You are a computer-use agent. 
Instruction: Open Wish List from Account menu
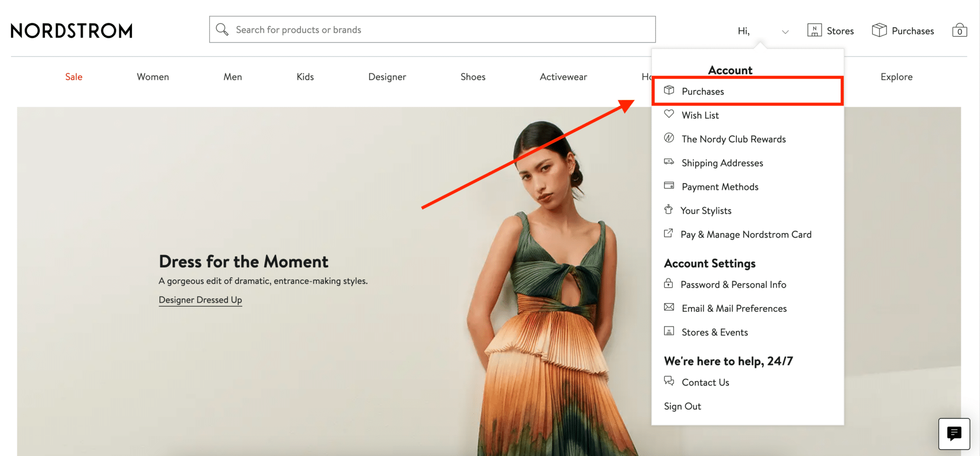click(x=700, y=115)
